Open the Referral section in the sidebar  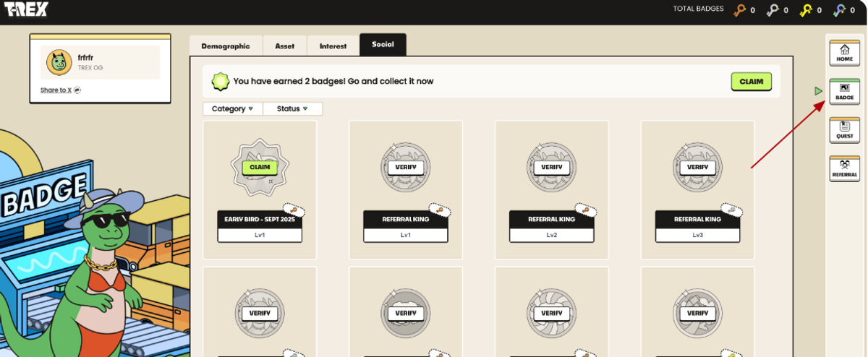point(844,168)
